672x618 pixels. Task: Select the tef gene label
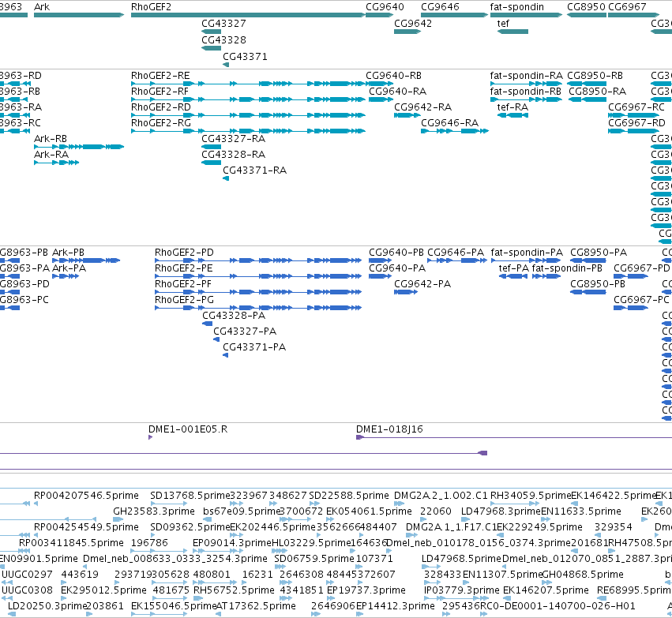pyautogui.click(x=503, y=24)
